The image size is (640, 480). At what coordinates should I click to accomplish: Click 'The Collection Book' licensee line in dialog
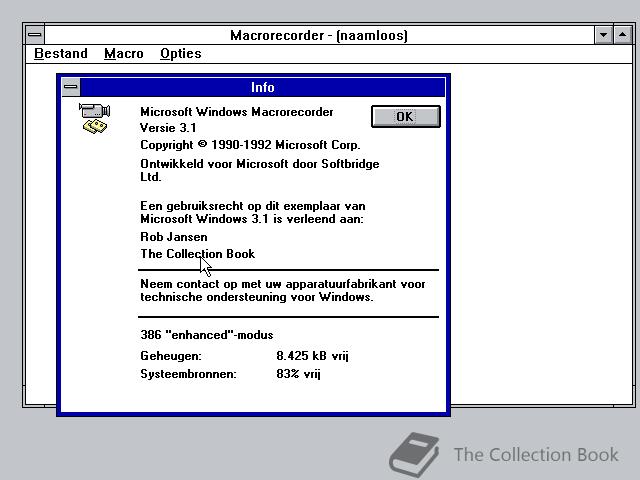pos(198,254)
